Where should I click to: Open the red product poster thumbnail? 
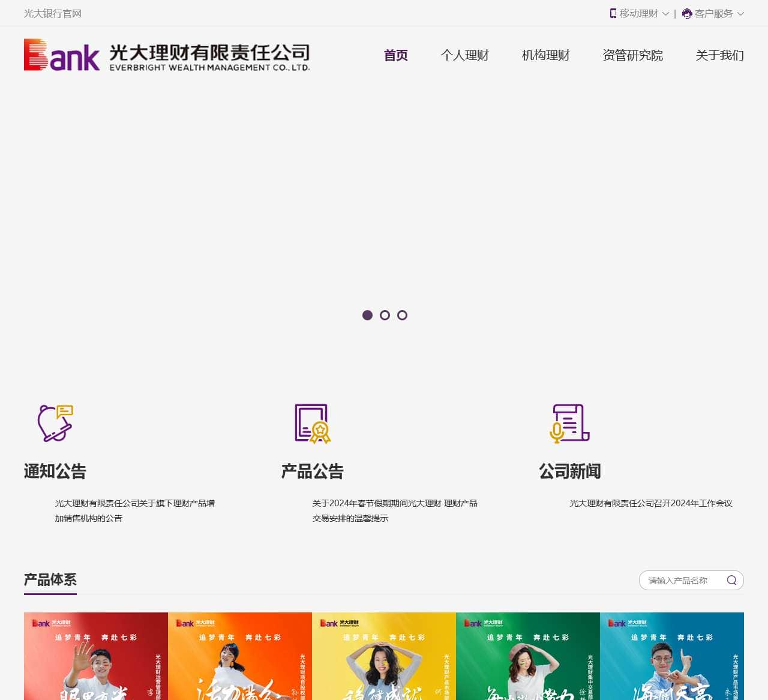tap(96, 656)
